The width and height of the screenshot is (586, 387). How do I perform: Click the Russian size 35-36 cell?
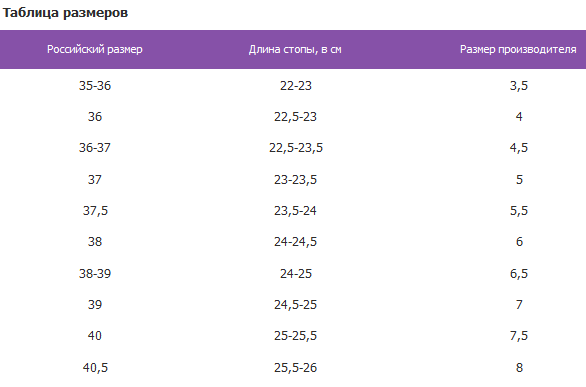[95, 86]
